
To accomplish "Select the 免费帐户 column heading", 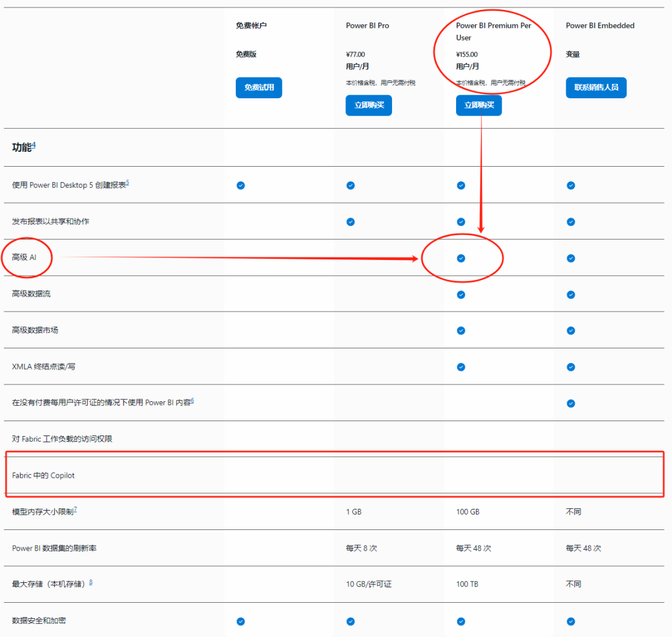I will click(251, 26).
